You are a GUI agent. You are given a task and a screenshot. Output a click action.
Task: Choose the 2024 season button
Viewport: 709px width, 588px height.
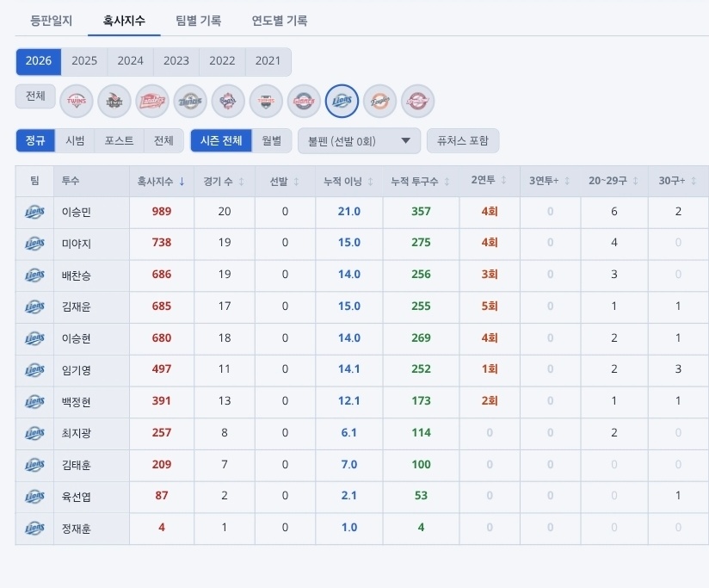tap(130, 61)
